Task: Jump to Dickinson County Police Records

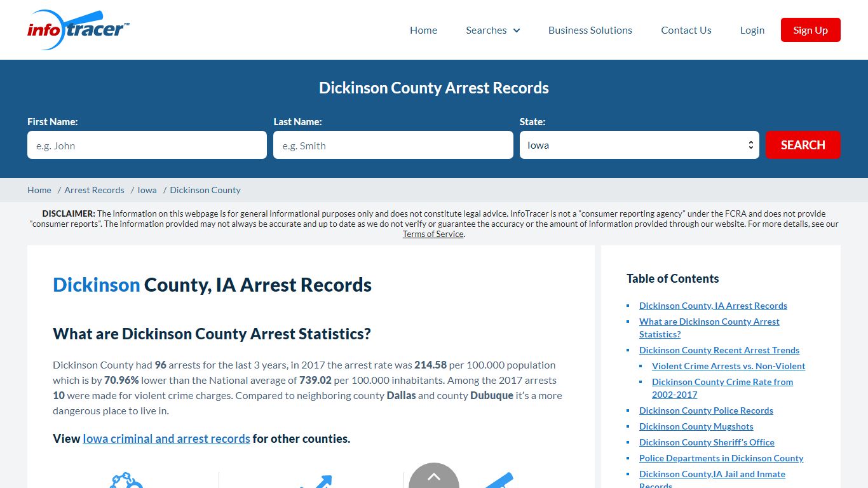Action: [x=706, y=410]
